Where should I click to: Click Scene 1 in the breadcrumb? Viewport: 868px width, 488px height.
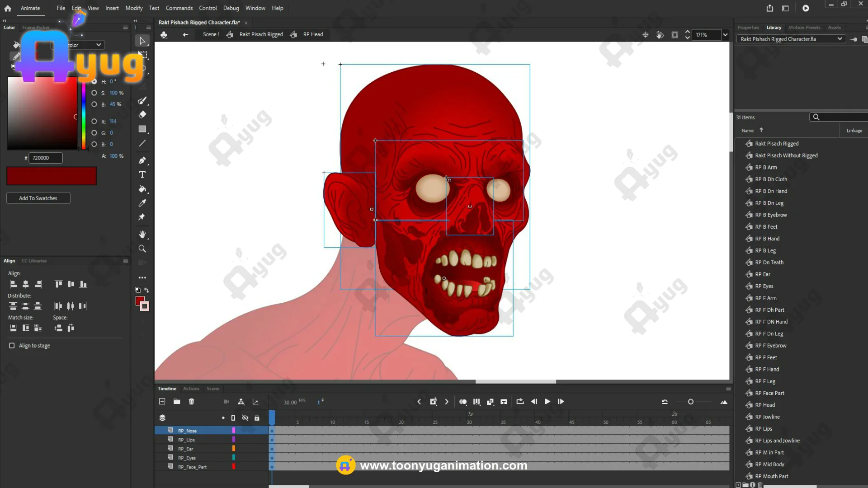(x=211, y=34)
